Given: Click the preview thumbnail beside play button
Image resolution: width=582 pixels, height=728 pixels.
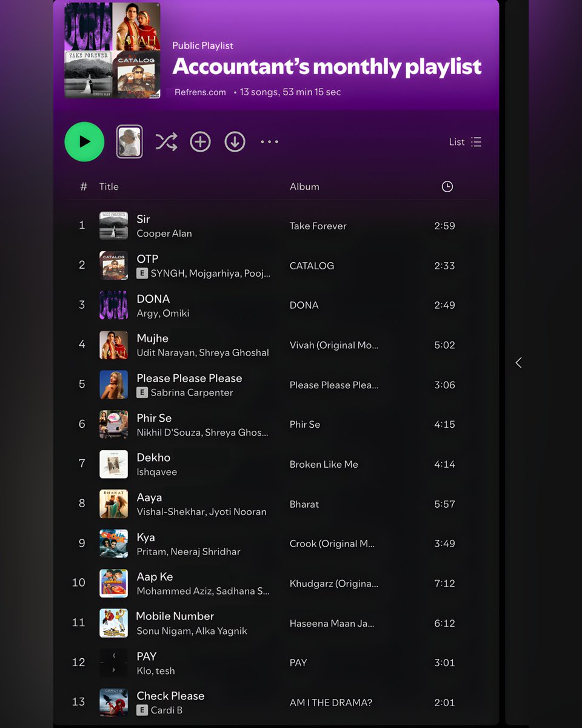Looking at the screenshot, I should [x=129, y=142].
